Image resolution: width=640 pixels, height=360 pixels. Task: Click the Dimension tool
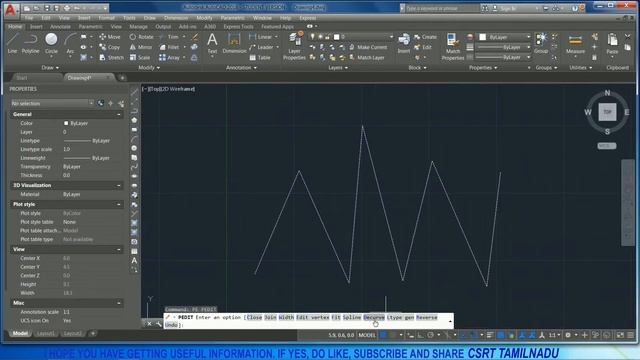tap(234, 43)
